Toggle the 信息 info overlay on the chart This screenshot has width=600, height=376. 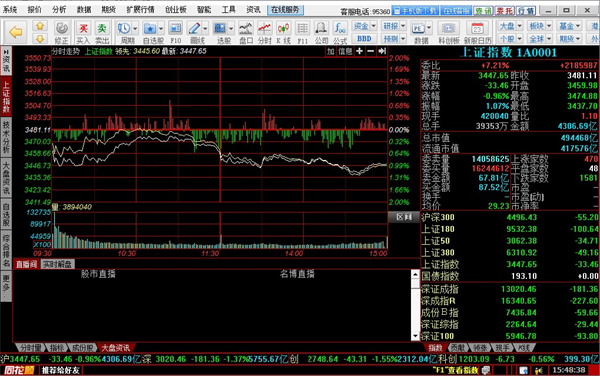pos(345,51)
